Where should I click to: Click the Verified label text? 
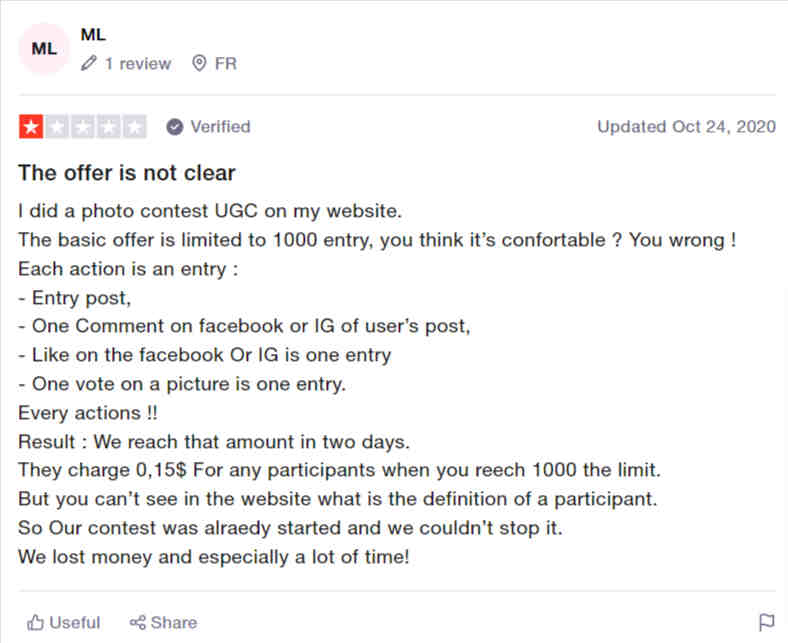point(220,127)
